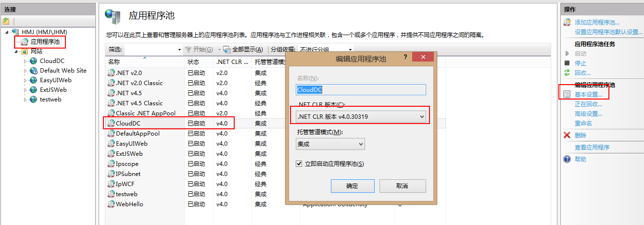Open the managed pipeline mode dropdown

coord(330,144)
